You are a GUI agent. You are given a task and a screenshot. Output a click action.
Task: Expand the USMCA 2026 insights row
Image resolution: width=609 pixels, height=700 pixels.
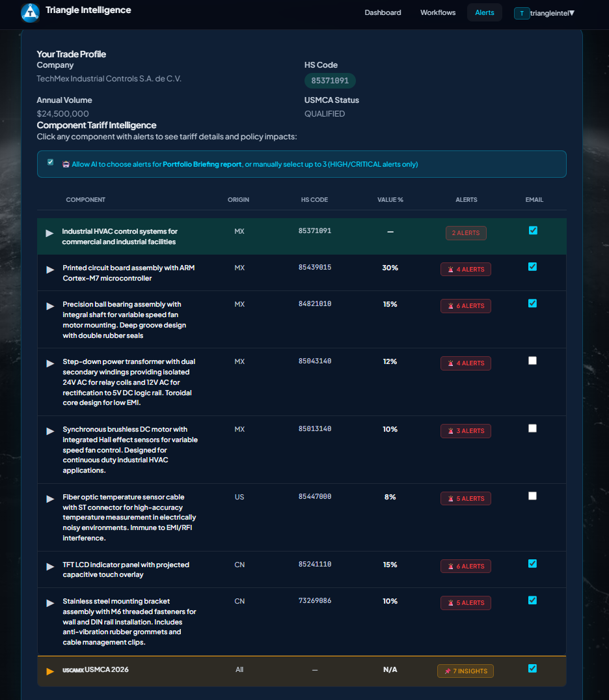coord(50,671)
